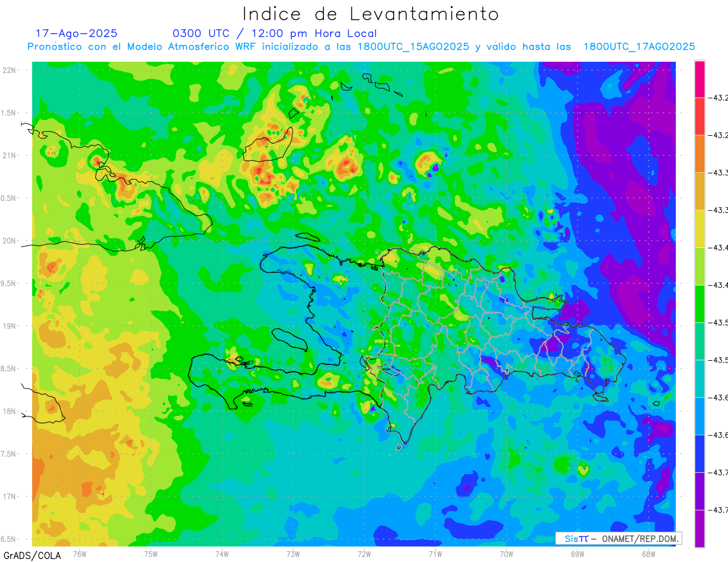This screenshot has height=562, width=728.
Task: Pick the magenta swatch in the colorbar
Action: [699, 79]
